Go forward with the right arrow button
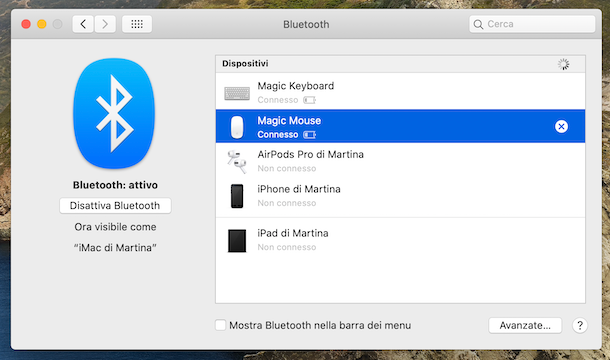 [105, 24]
